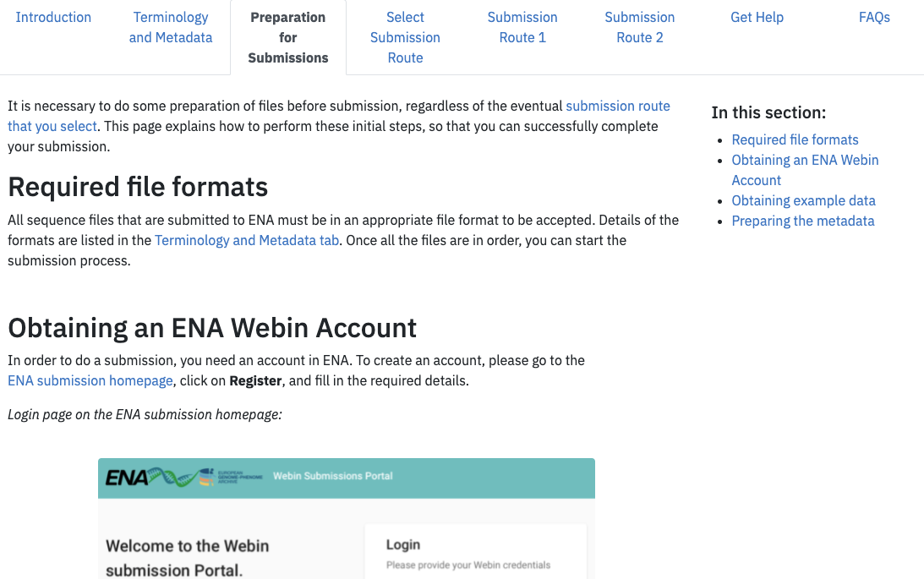
Task: Click the Webin Submissions Portal banner title
Action: [x=331, y=476]
